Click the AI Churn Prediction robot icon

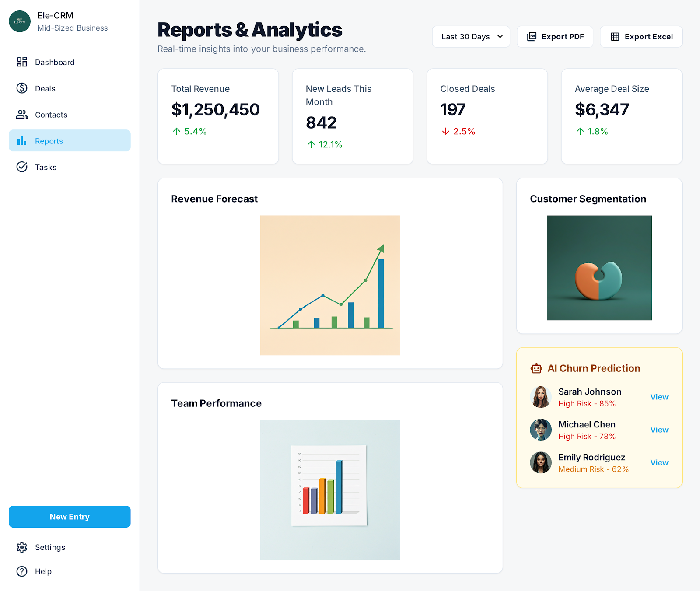(x=537, y=368)
